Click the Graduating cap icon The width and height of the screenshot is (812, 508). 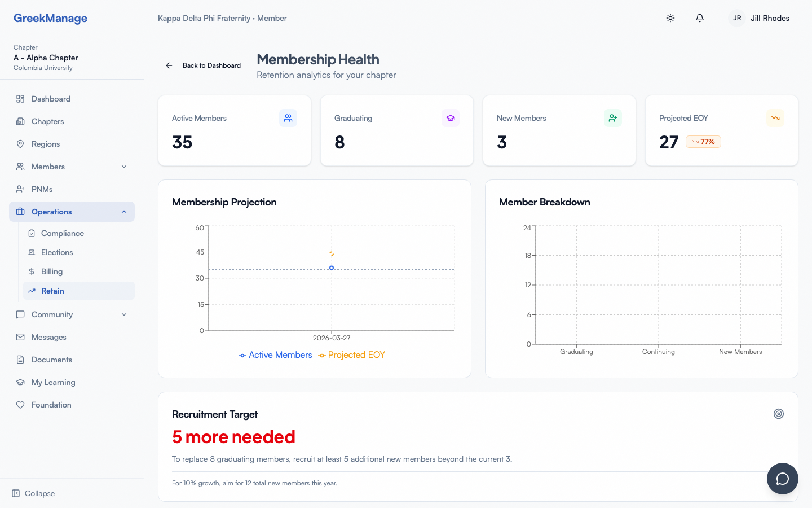tap(451, 118)
